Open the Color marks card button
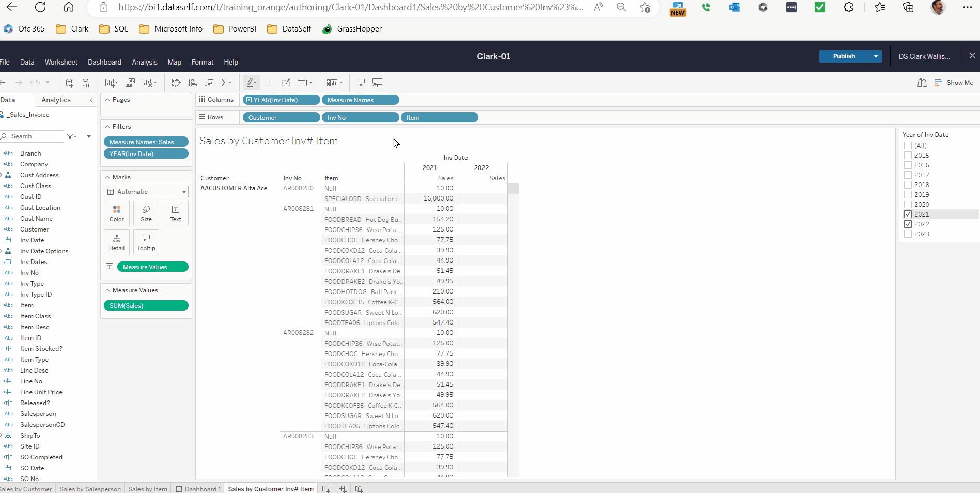Viewport: 980px width, 493px height. [117, 213]
